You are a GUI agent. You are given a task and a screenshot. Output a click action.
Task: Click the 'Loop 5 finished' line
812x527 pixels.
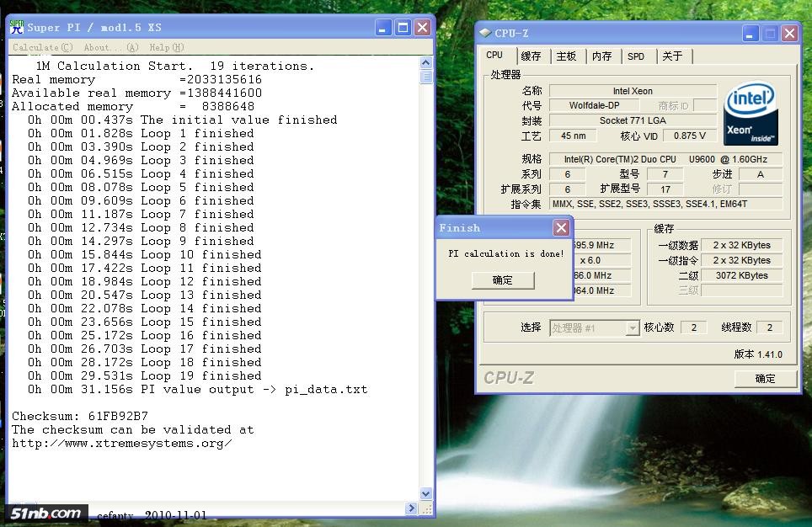tap(141, 188)
